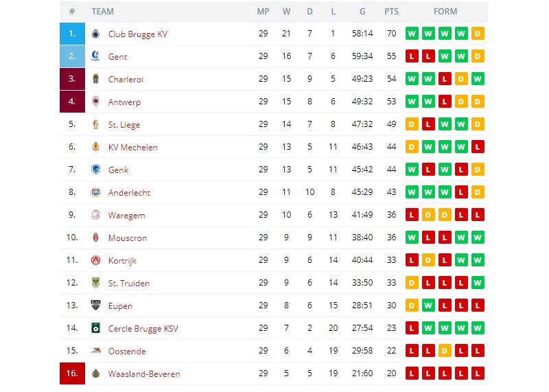Image resolution: width=549 pixels, height=392 pixels.
Task: Sort table by MP column header
Action: pyautogui.click(x=264, y=12)
